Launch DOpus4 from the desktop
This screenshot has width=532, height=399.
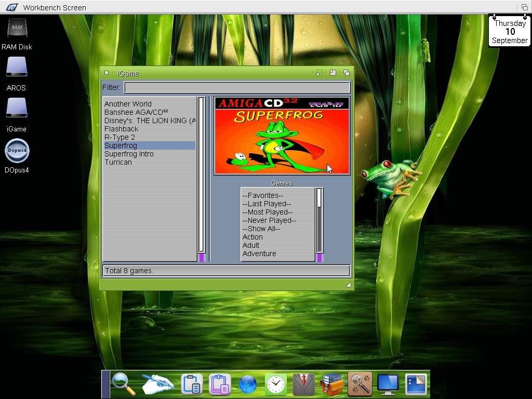pyautogui.click(x=17, y=151)
